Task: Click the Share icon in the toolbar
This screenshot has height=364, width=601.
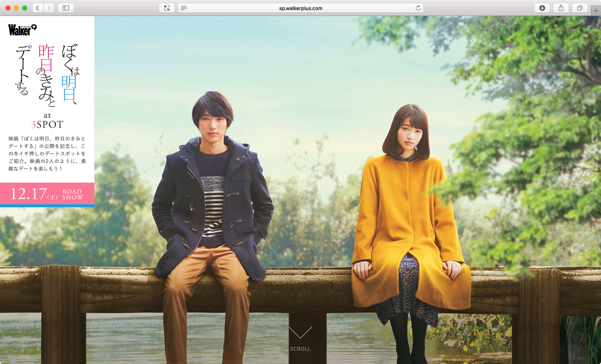Action: (560, 8)
